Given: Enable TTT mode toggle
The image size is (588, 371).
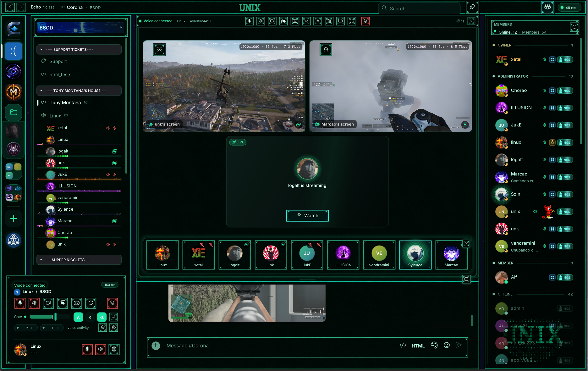Looking at the screenshot, I should coord(52,328).
